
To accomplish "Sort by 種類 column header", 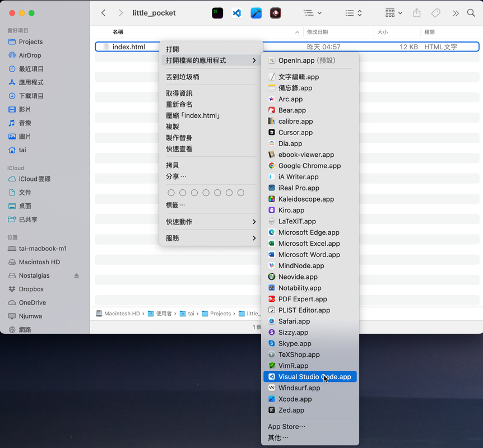I will (x=429, y=32).
